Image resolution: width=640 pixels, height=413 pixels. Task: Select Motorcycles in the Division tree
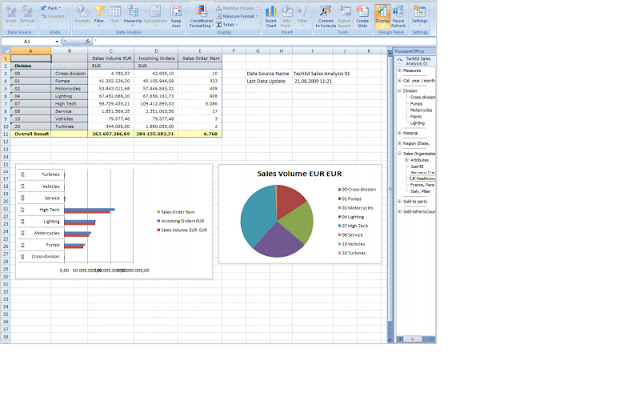[x=421, y=110]
